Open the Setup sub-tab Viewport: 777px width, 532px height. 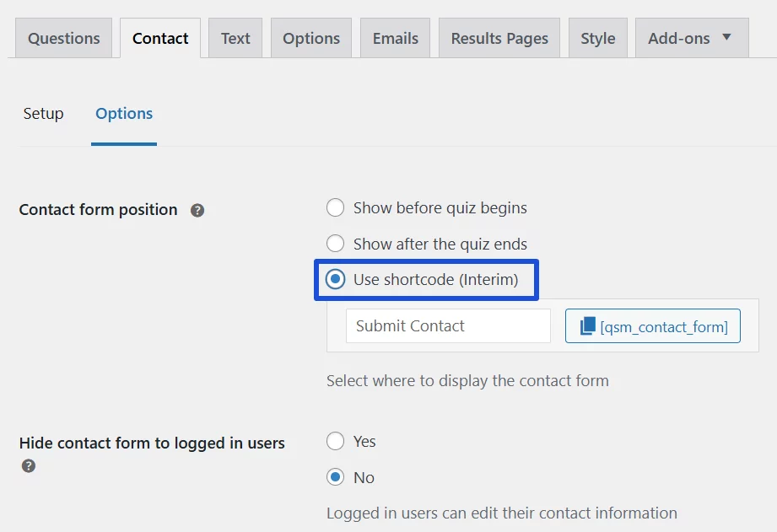pos(44,114)
